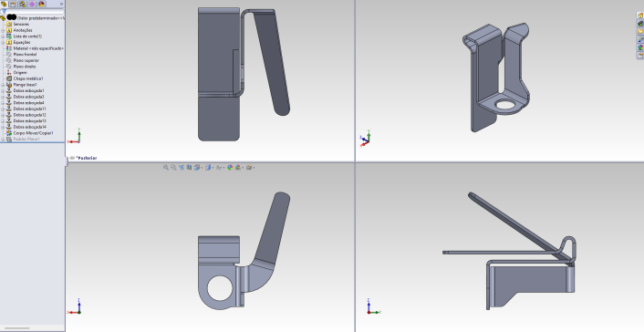Select Corpo-Mover/Copiar1 feature
This screenshot has height=332, width=644.
[33, 133]
